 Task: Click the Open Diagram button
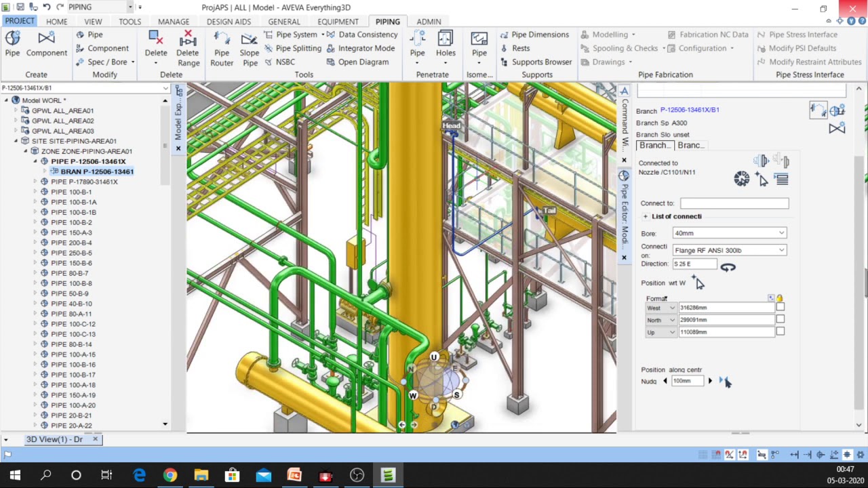[x=357, y=62]
